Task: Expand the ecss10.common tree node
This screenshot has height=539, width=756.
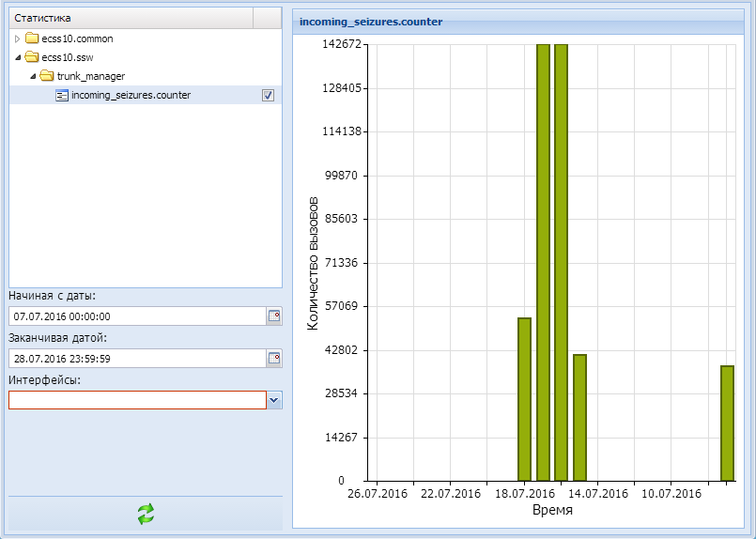Action: point(17,38)
